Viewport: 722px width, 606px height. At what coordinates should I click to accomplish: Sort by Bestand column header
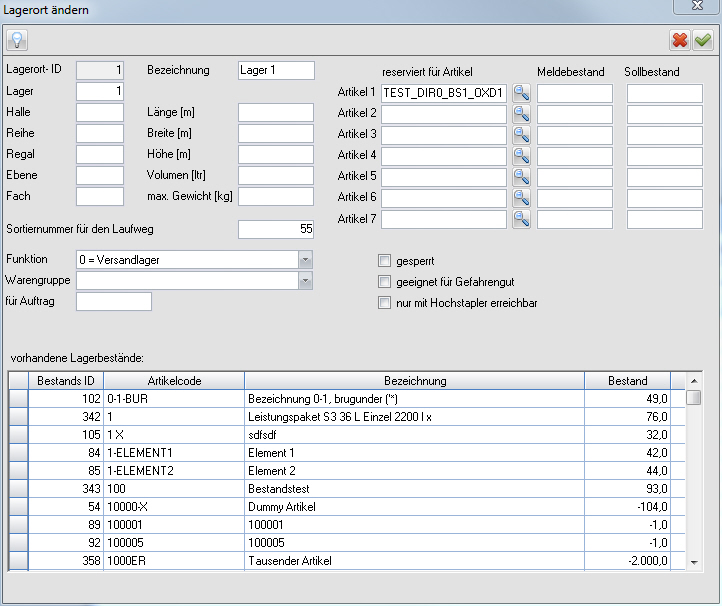[x=628, y=381]
